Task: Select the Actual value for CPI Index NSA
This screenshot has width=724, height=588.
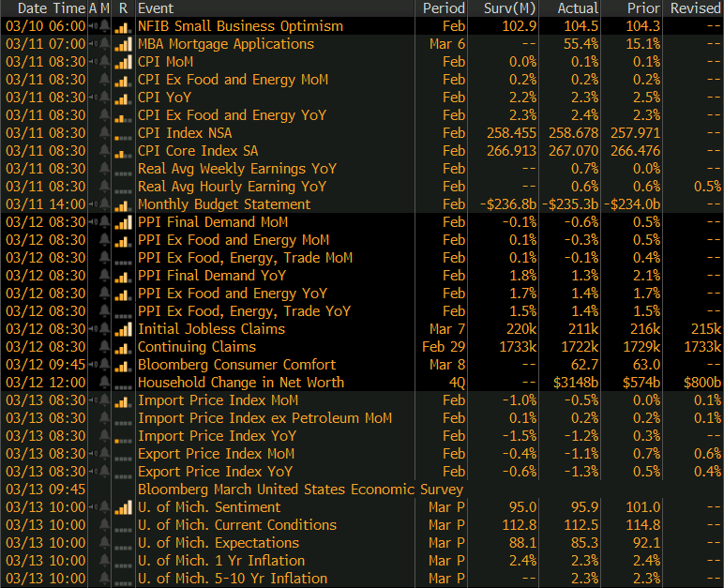Action: (x=573, y=133)
